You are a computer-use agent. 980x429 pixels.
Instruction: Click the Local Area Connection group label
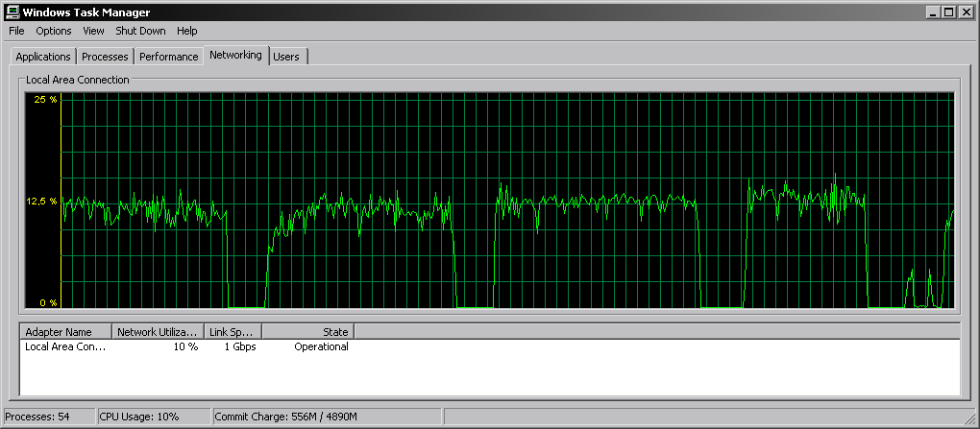(78, 80)
